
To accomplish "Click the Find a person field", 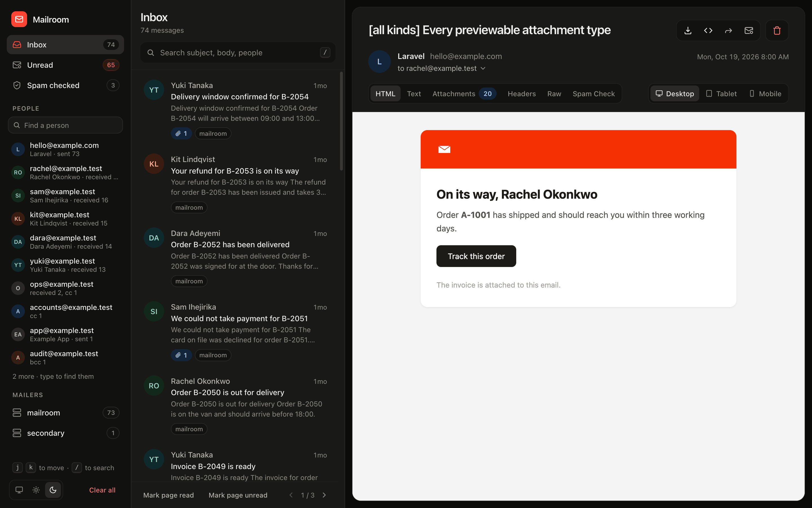I will click(65, 125).
